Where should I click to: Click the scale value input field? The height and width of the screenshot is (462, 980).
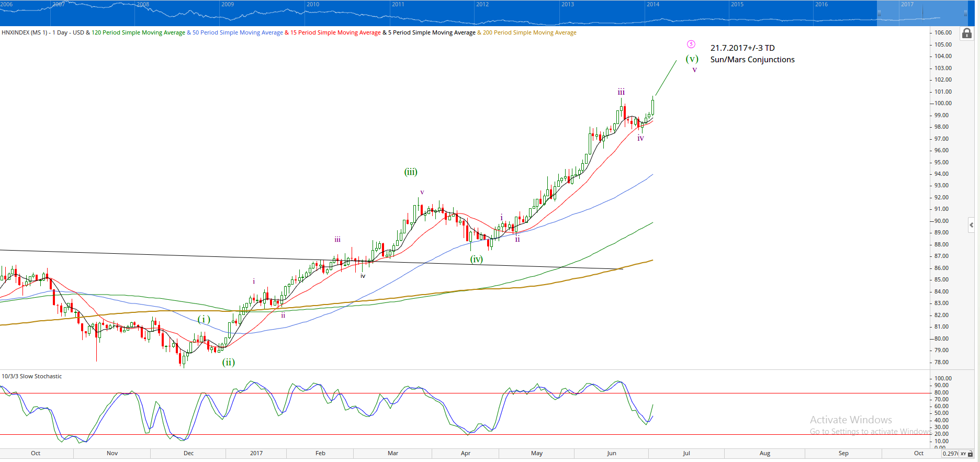[x=950, y=454]
